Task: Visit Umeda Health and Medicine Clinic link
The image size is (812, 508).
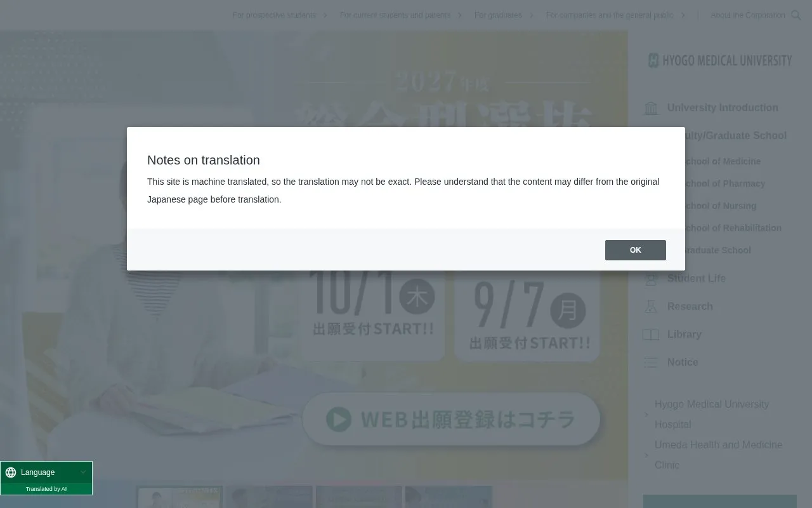Action: click(x=718, y=455)
